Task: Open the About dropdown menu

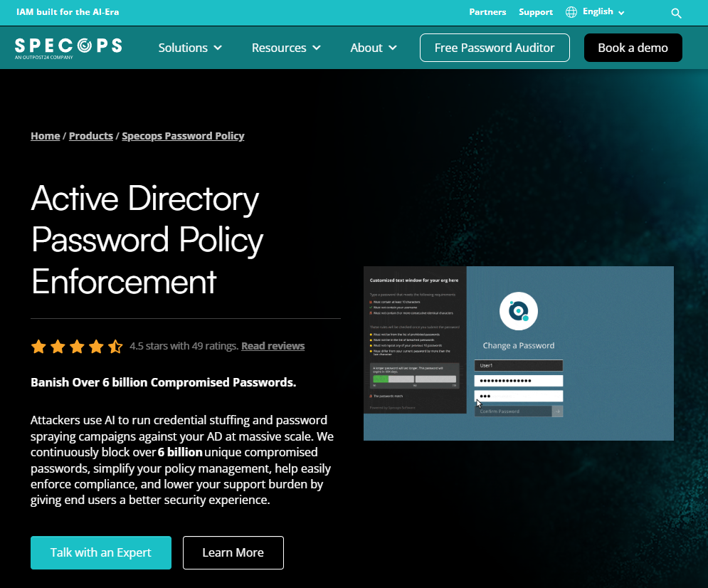Action: [374, 48]
